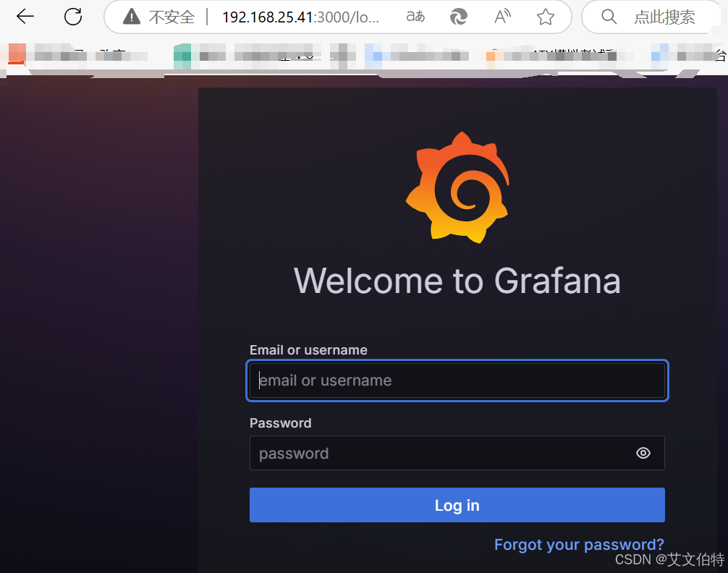
Task: Focus the Password input field
Action: coord(457,453)
